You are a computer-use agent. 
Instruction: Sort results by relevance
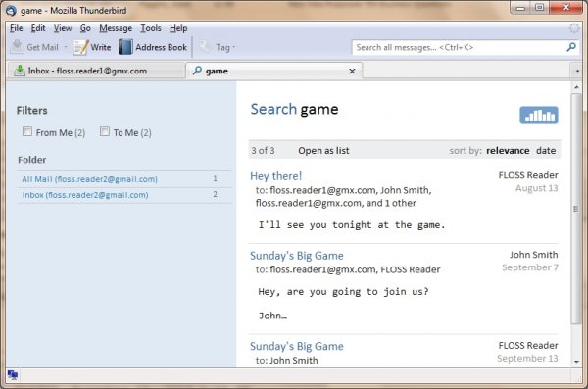click(x=508, y=151)
